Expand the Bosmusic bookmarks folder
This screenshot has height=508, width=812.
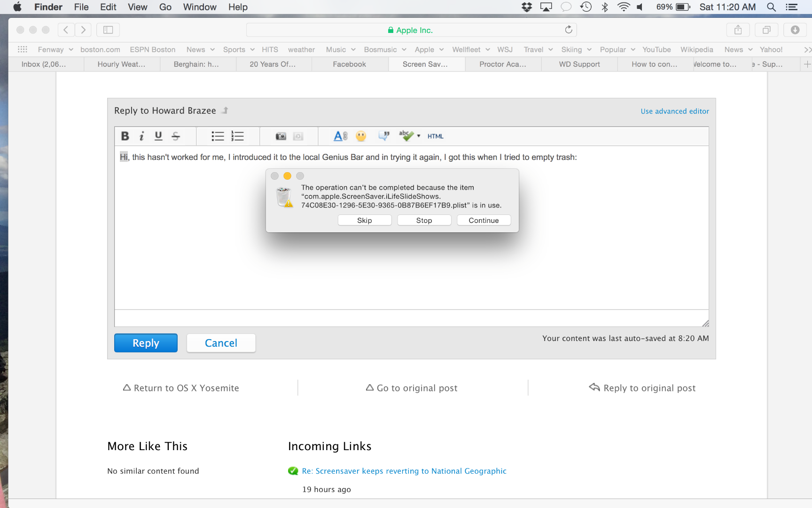385,49
